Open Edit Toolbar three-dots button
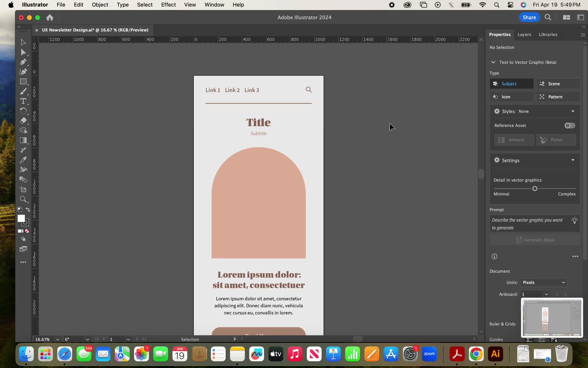 pos(23,262)
